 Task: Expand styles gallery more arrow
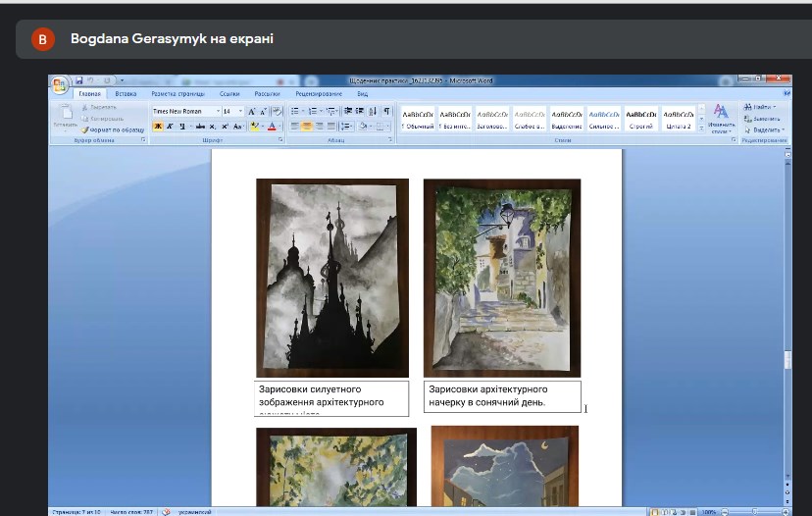(x=702, y=128)
